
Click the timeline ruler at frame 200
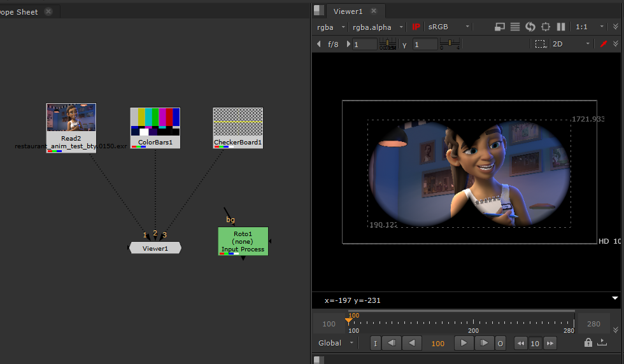pyautogui.click(x=473, y=324)
